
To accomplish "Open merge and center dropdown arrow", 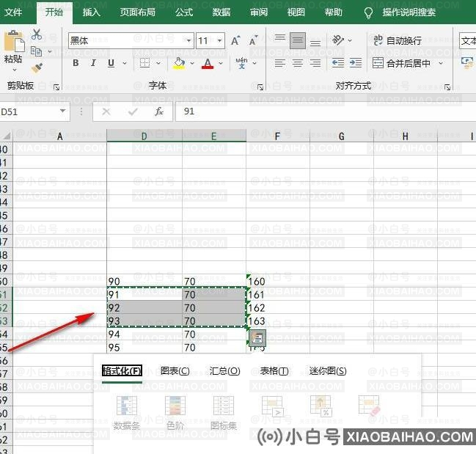I will click(x=441, y=63).
